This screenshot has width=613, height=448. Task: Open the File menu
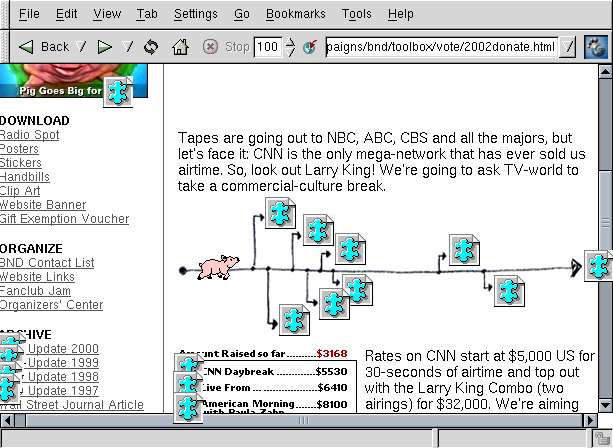point(29,14)
